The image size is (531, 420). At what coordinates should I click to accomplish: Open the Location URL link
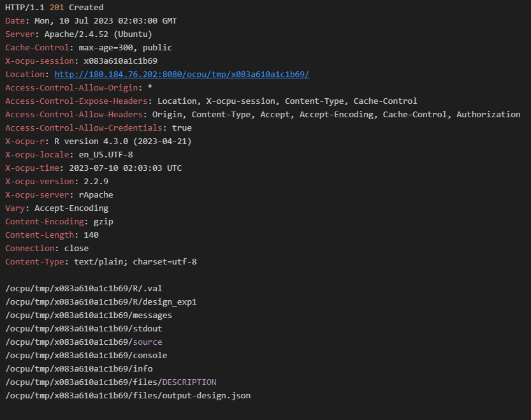[x=182, y=75]
